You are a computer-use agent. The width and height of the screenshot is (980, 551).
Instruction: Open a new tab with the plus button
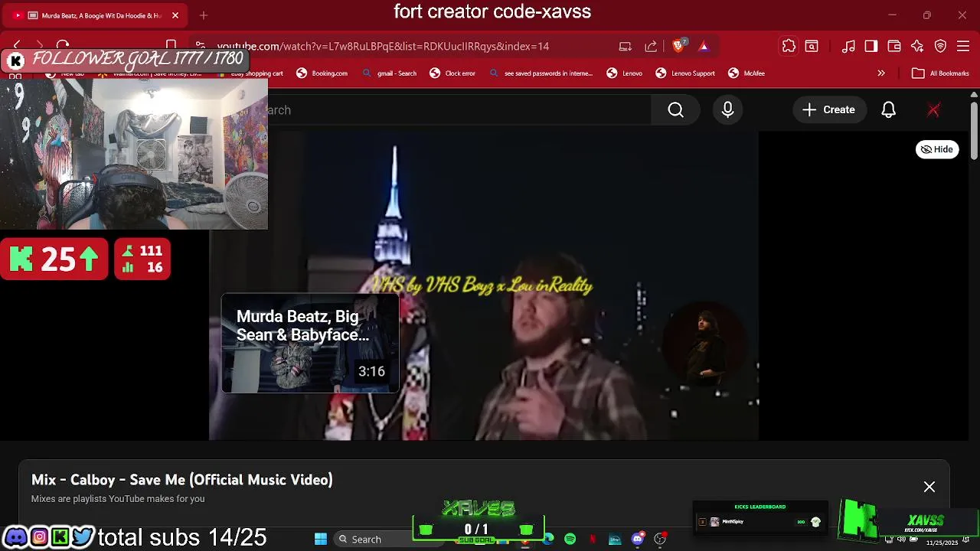pos(204,15)
